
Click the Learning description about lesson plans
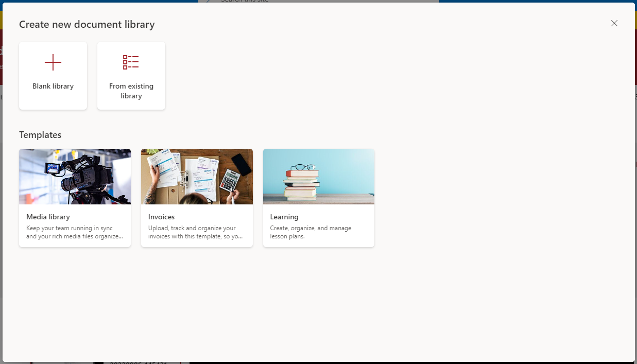311,232
